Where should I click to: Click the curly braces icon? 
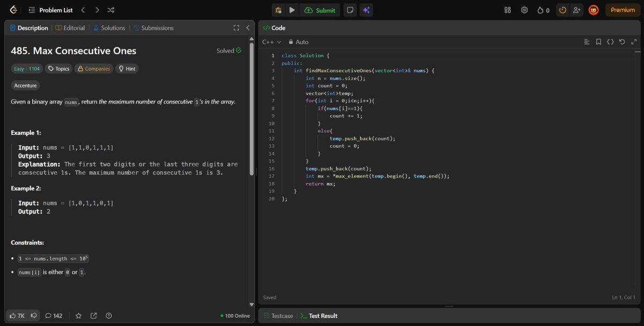(610, 42)
